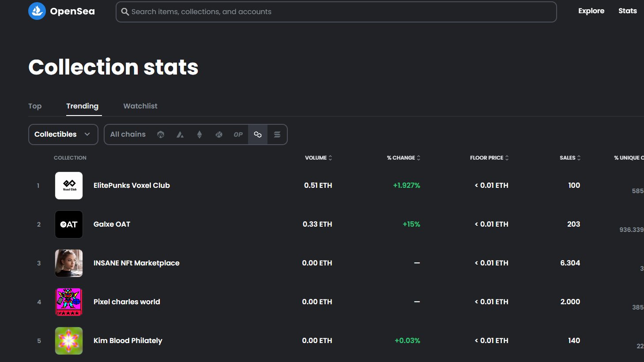Switch to the Top tab

pos(35,106)
